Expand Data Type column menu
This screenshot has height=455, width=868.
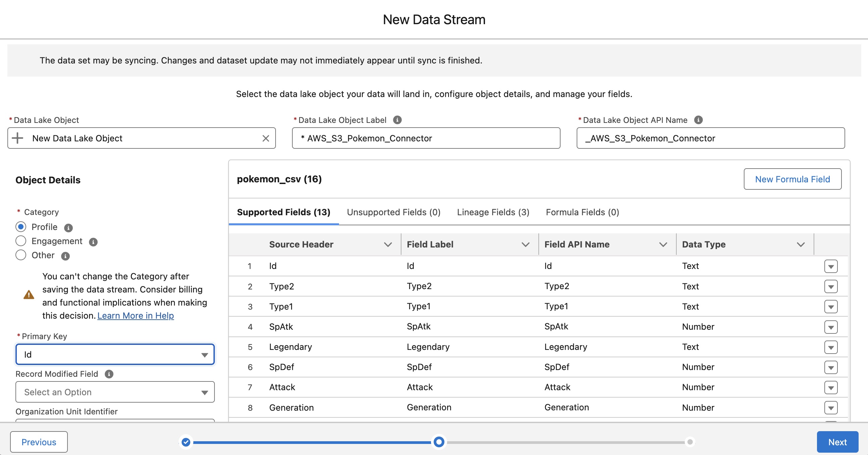click(801, 244)
